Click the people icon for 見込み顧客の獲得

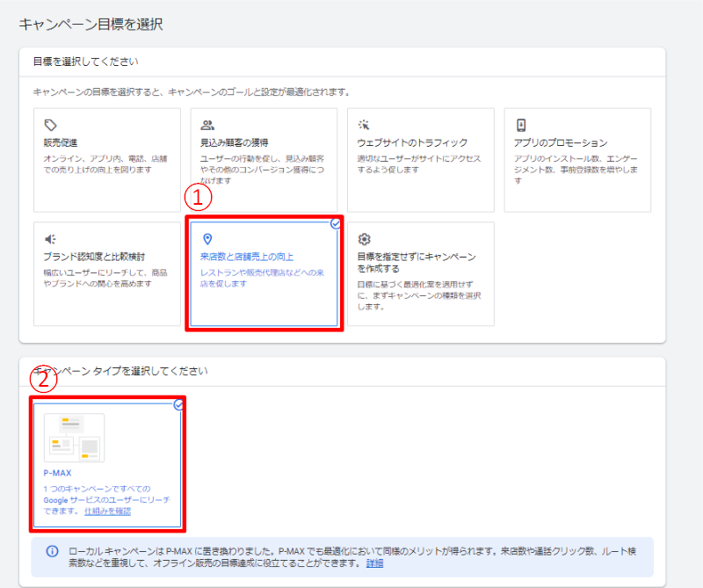point(207,125)
